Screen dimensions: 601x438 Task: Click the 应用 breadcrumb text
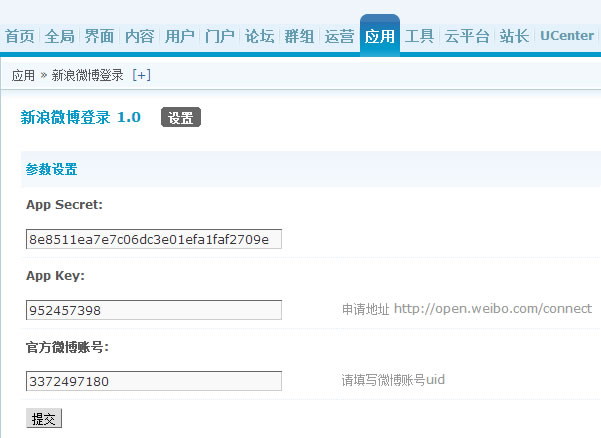pyautogui.click(x=23, y=75)
